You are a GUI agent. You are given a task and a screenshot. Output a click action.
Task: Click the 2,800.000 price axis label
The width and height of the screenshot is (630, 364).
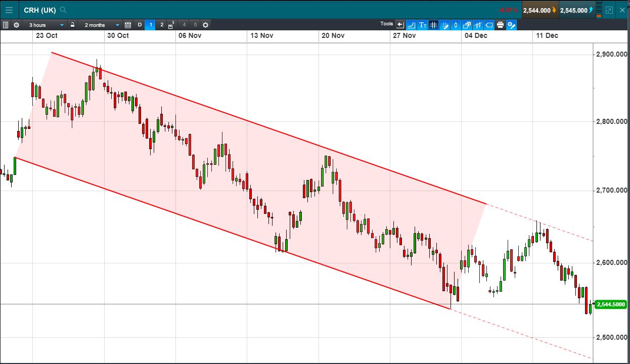click(x=612, y=121)
